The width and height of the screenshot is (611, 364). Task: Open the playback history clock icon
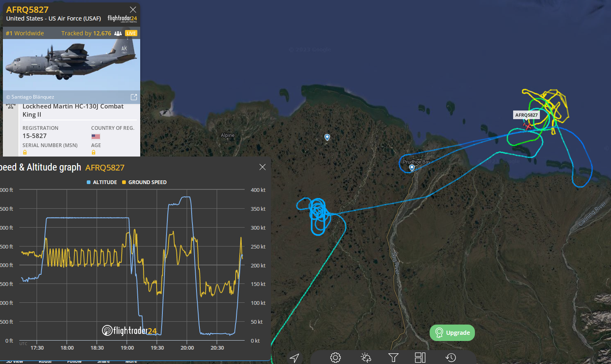click(x=451, y=358)
